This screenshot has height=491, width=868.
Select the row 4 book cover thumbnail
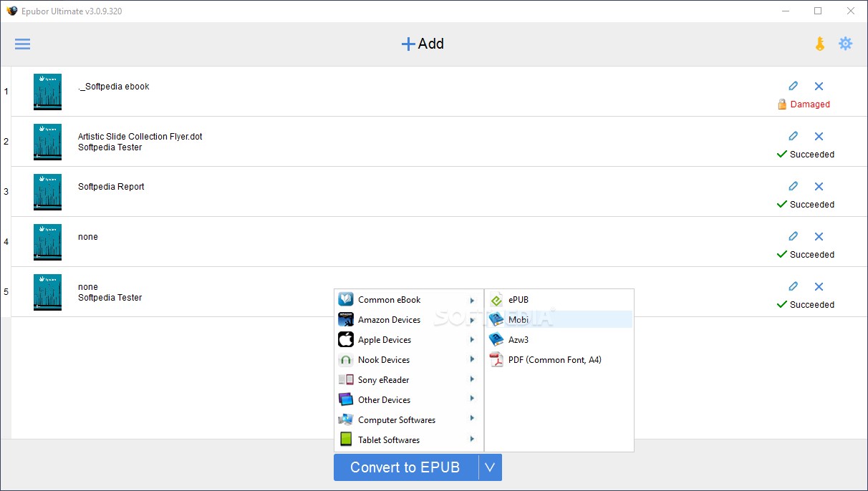click(x=47, y=242)
